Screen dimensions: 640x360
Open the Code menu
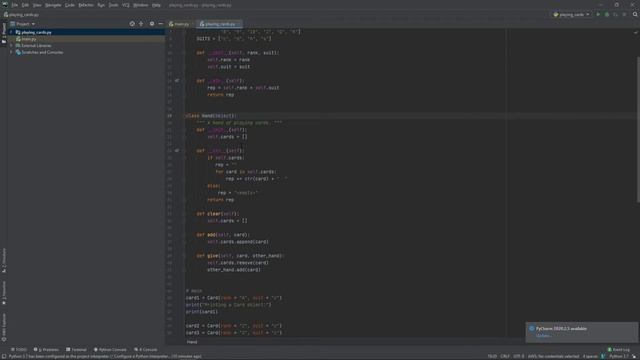[70, 5]
